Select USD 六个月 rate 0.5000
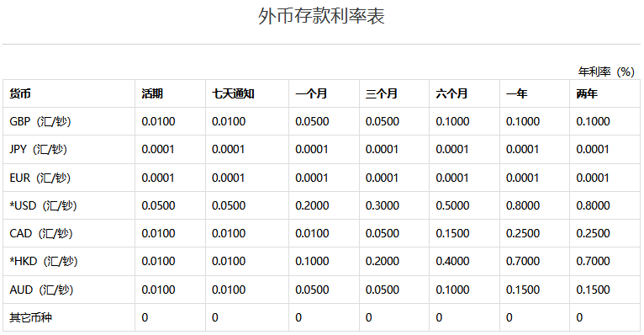644x335 pixels. point(452,205)
